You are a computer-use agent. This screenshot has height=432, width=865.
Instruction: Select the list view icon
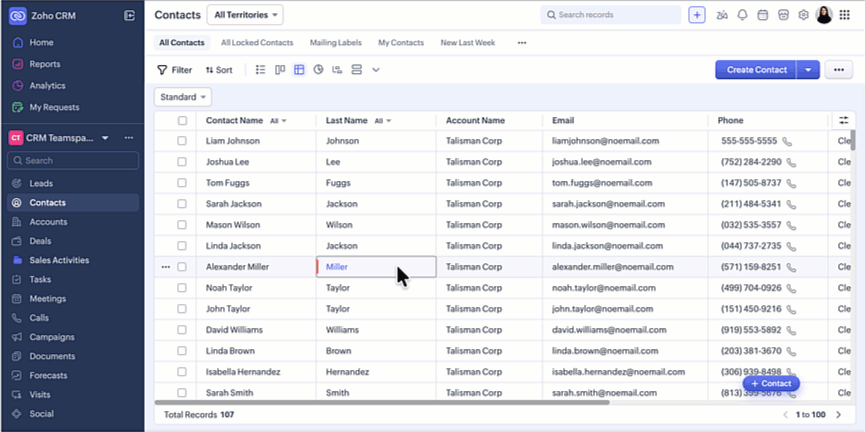(261, 70)
